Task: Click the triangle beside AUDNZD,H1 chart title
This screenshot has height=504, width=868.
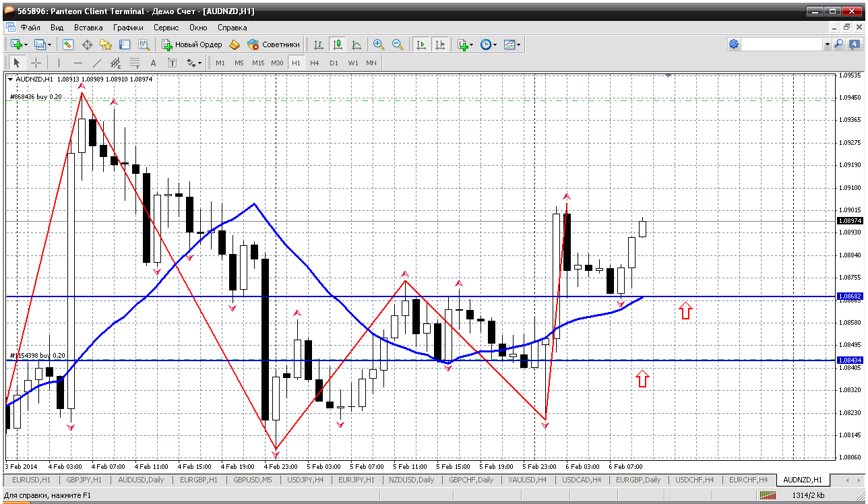Action: [10, 79]
